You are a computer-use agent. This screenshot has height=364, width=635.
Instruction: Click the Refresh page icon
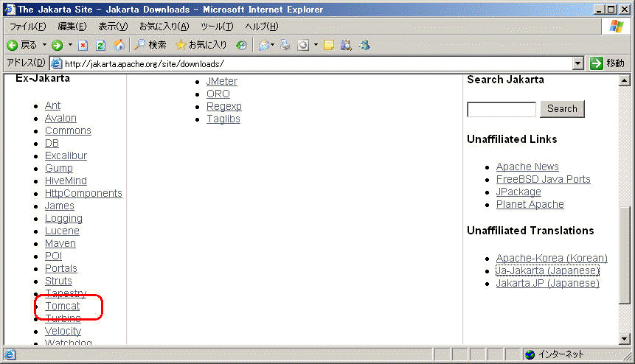click(100, 45)
